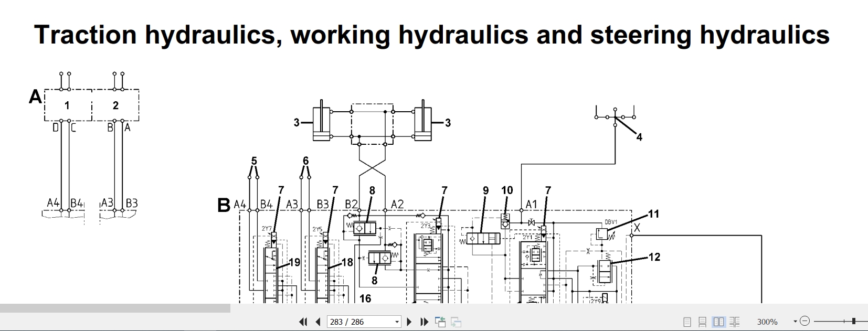868x331 pixels.
Task: Click callout number 18 in diagram
Action: pyautogui.click(x=347, y=262)
